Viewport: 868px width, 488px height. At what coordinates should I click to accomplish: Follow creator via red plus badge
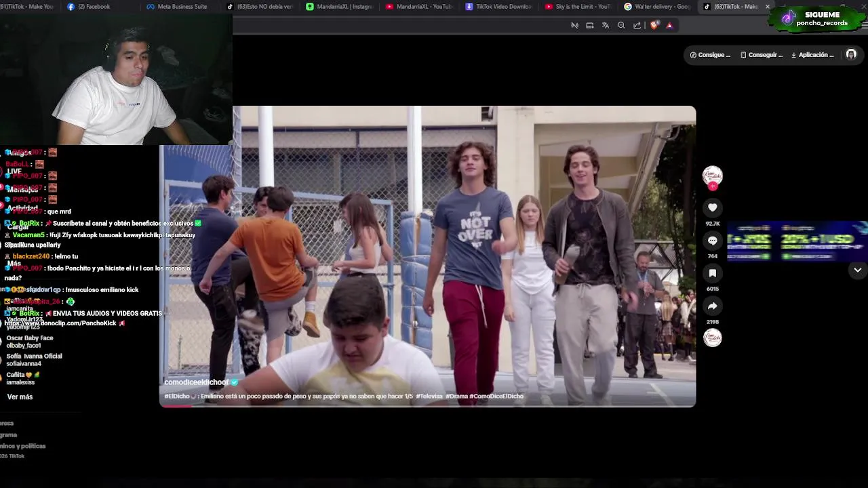tap(713, 186)
